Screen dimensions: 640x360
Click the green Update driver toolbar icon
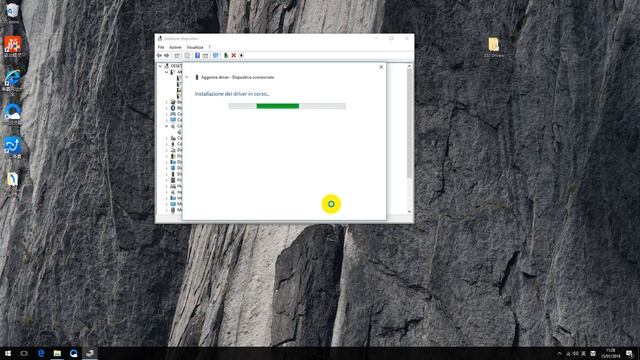pyautogui.click(x=226, y=56)
